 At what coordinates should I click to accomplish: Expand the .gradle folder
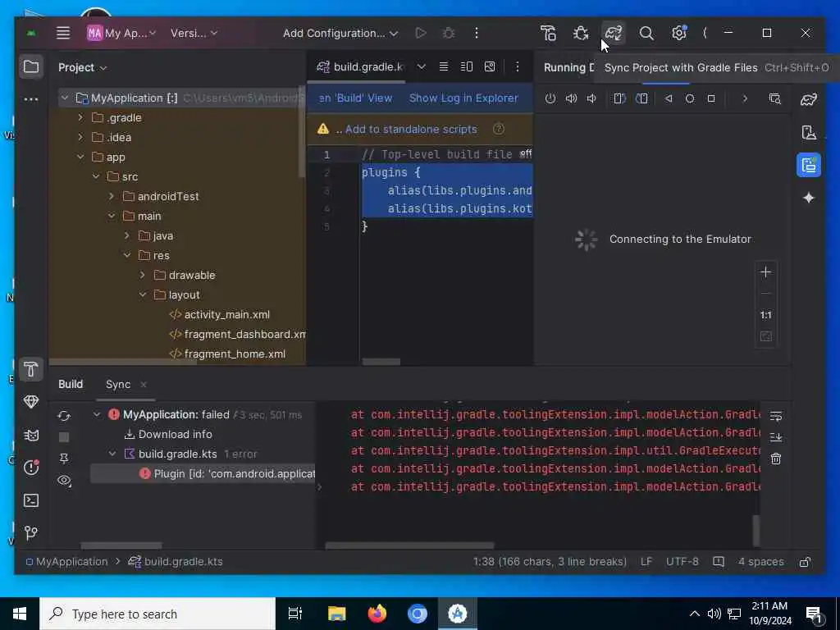tap(80, 118)
